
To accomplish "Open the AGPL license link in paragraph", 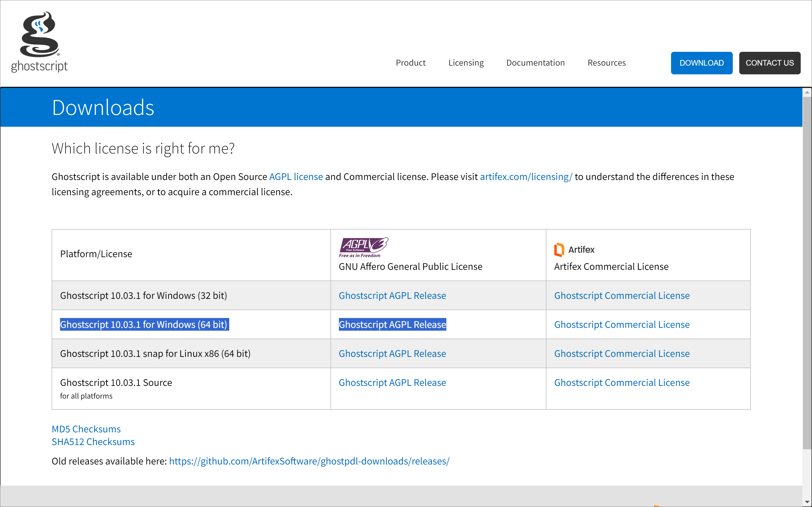I will click(296, 177).
